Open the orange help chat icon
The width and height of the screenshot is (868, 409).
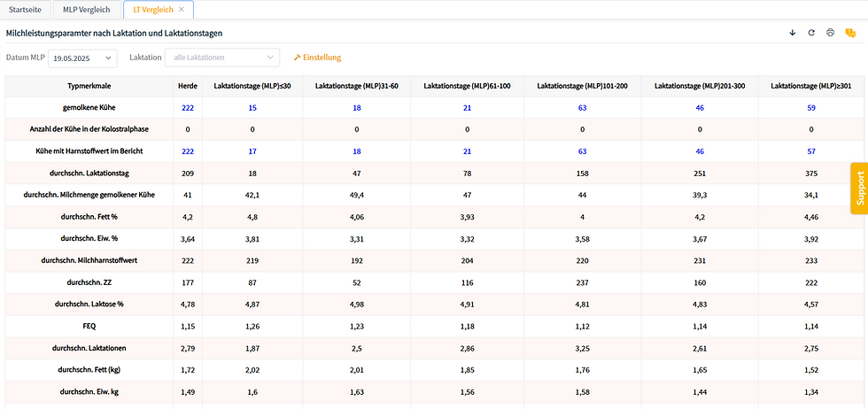[850, 33]
